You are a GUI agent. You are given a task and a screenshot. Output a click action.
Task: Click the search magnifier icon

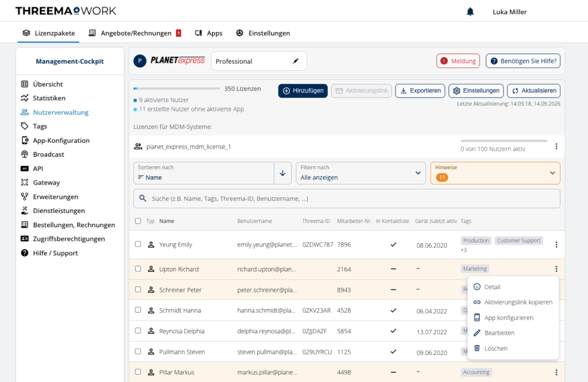click(x=143, y=198)
